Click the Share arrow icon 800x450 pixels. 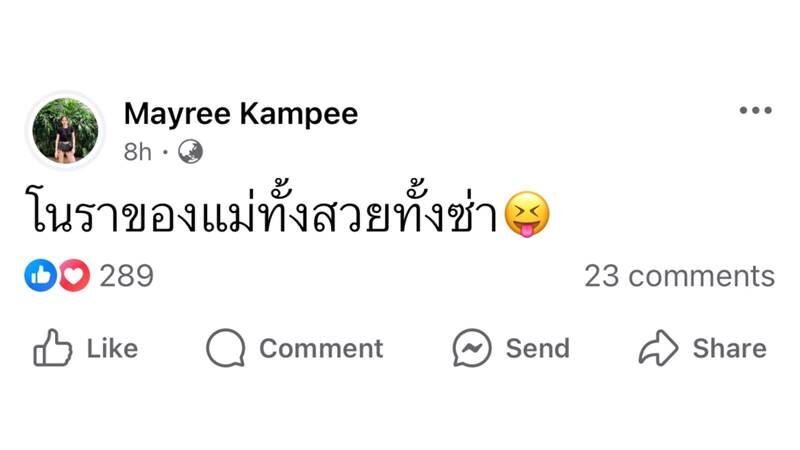(658, 348)
